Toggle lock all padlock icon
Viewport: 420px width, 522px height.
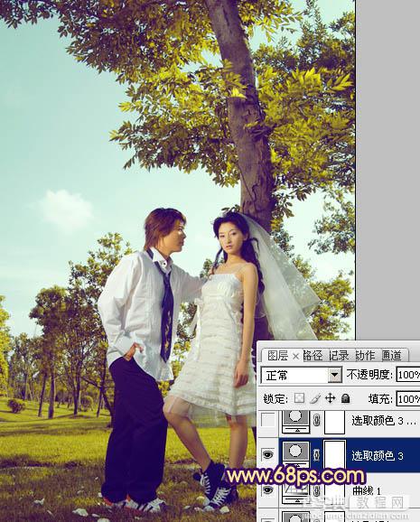pyautogui.click(x=346, y=398)
